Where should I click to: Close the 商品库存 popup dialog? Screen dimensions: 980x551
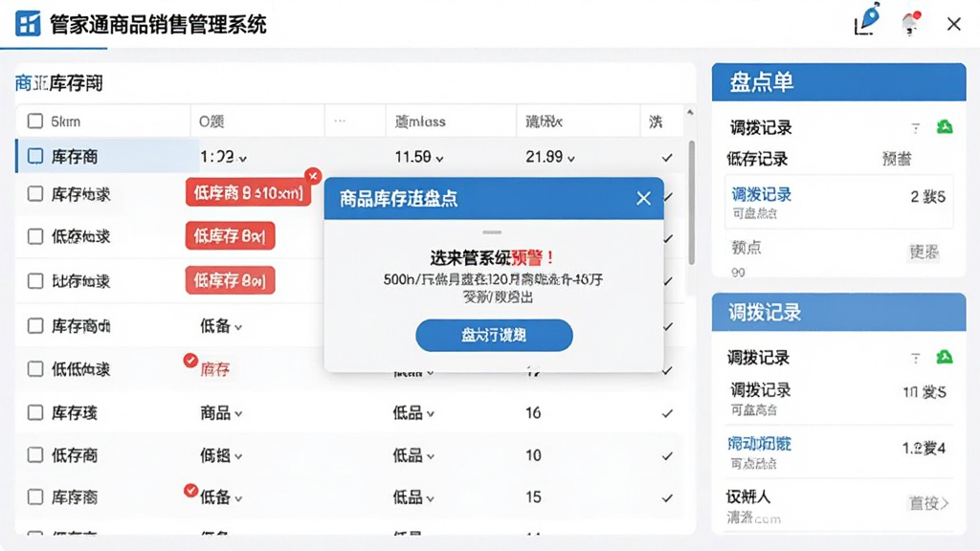(643, 199)
